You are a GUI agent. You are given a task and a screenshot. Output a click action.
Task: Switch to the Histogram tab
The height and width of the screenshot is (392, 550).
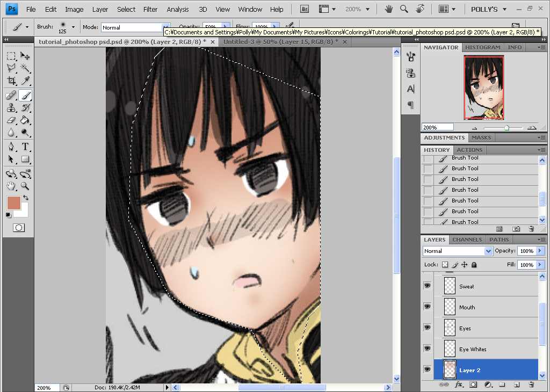click(x=482, y=47)
